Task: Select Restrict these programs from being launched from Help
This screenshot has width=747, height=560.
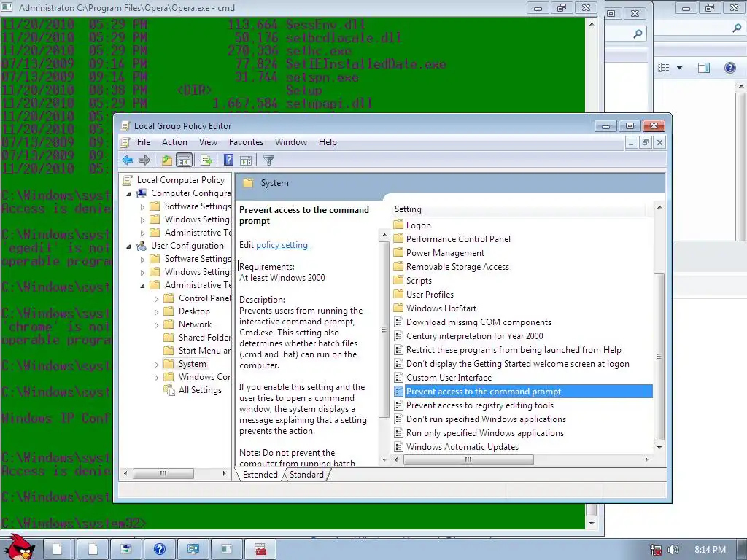Action: pyautogui.click(x=514, y=349)
